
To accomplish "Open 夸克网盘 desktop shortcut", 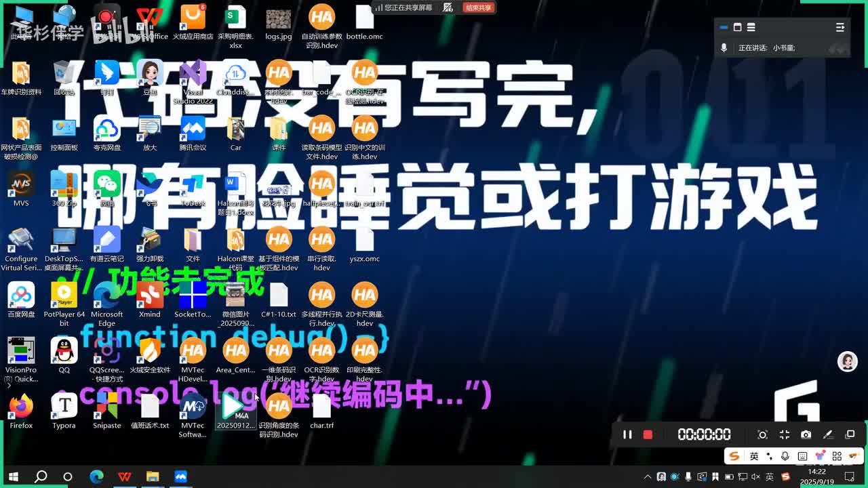I will click(107, 134).
